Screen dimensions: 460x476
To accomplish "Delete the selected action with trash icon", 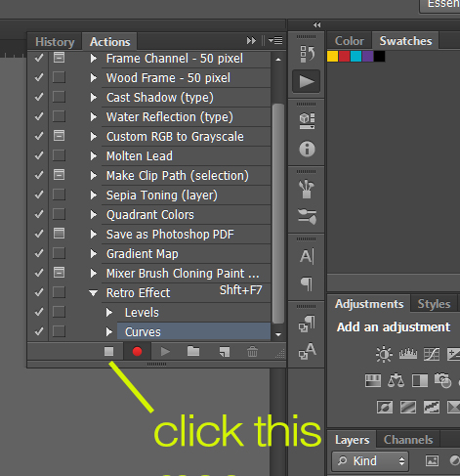I will [x=252, y=352].
